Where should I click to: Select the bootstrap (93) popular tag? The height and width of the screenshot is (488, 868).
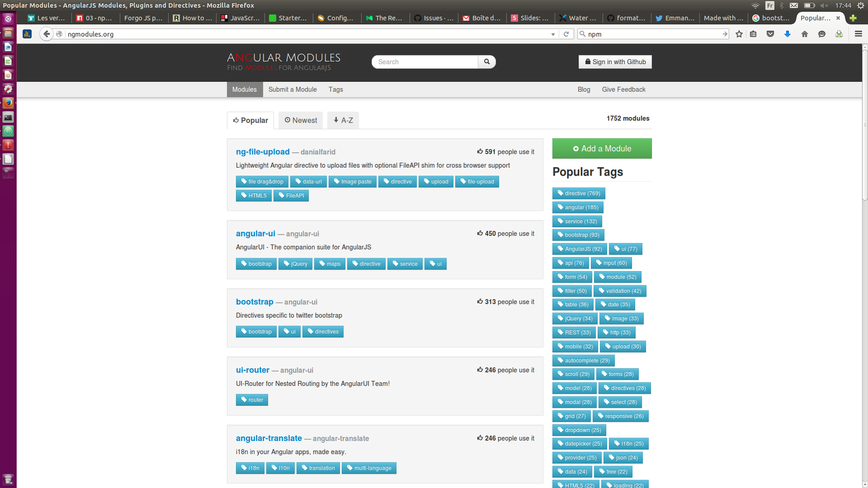pyautogui.click(x=578, y=235)
